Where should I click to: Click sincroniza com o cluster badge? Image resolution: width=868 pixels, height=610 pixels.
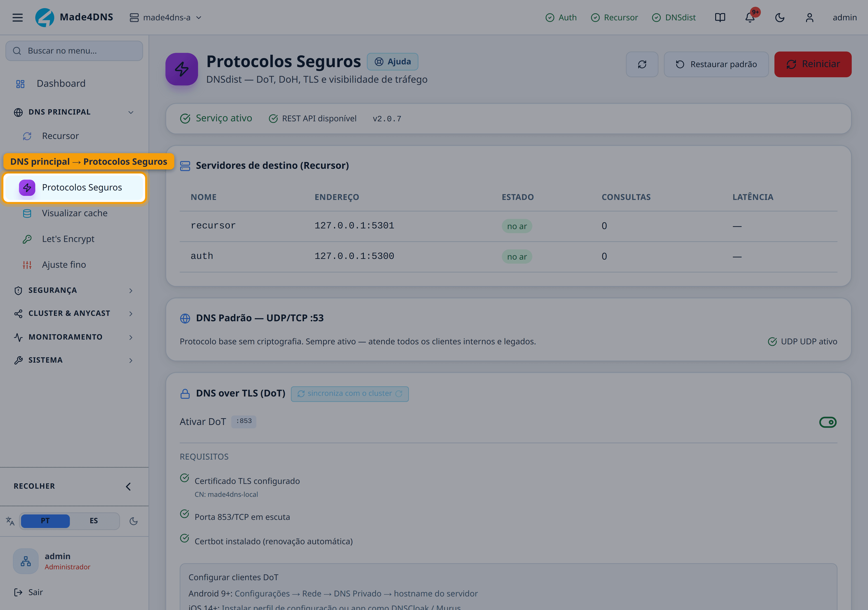[350, 394]
